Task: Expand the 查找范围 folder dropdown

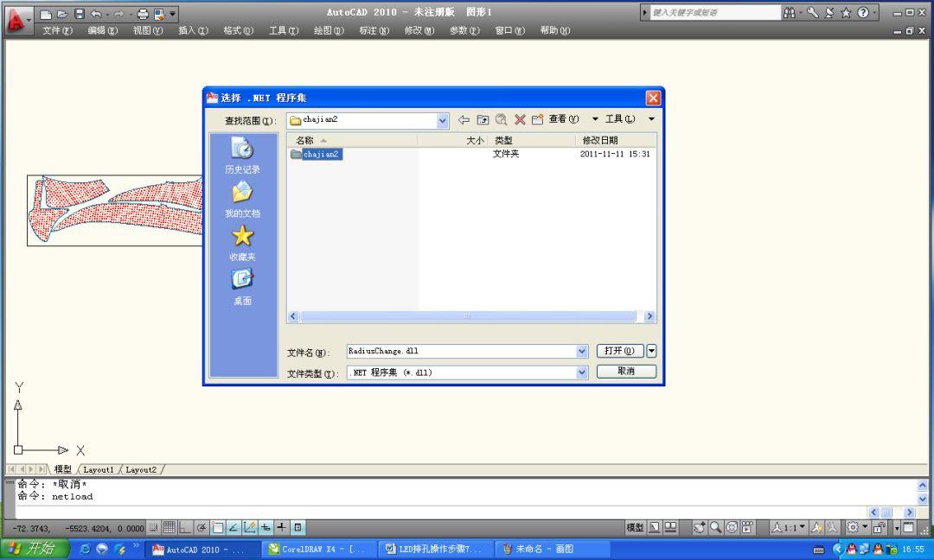Action: (x=443, y=120)
